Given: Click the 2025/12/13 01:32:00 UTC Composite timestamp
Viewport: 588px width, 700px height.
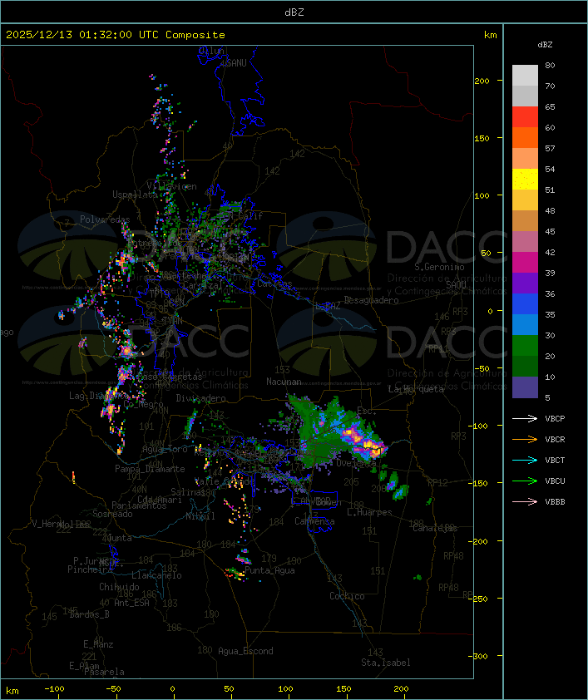Looking at the screenshot, I should point(116,35).
